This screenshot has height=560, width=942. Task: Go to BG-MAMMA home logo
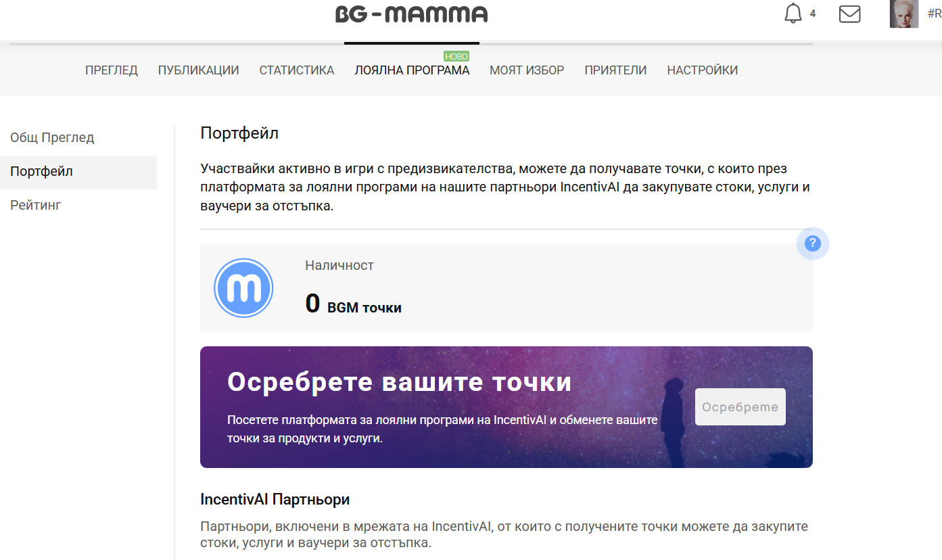(412, 14)
